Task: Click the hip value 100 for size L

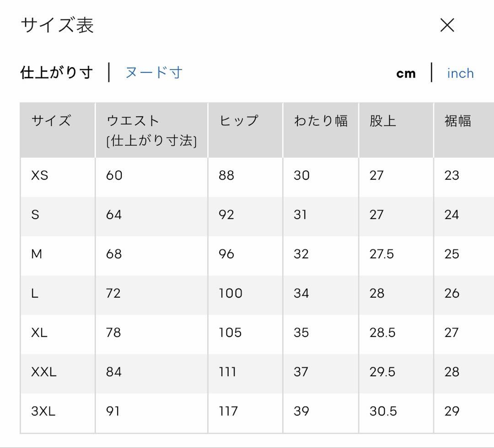Action: [x=231, y=293]
